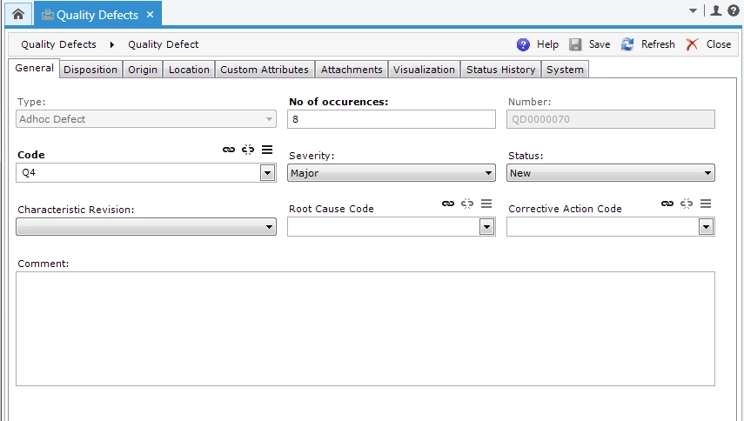Click the link icon for Root Cause Code

pos(448,203)
